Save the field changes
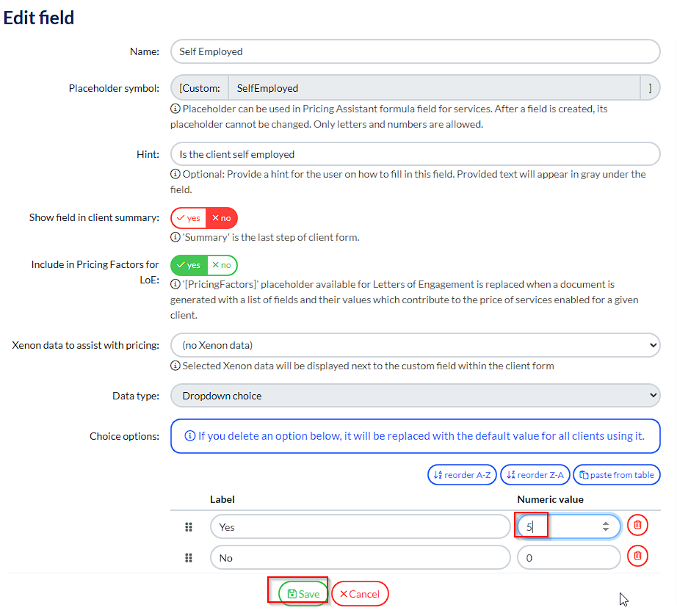The image size is (677, 616). click(x=303, y=593)
